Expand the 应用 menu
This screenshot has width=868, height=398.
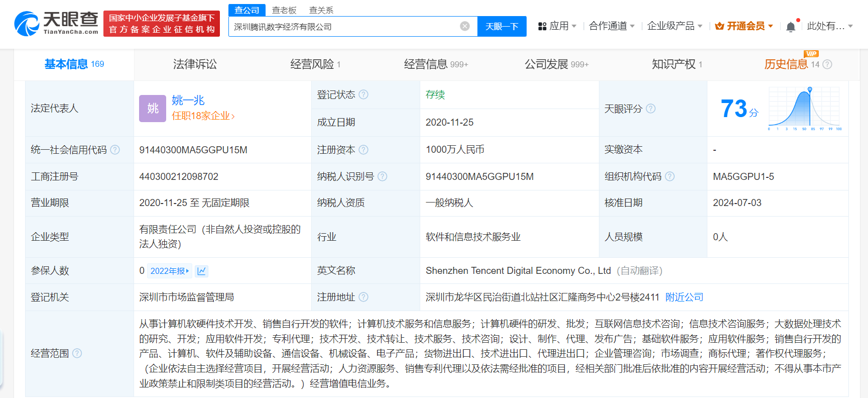[x=557, y=26]
